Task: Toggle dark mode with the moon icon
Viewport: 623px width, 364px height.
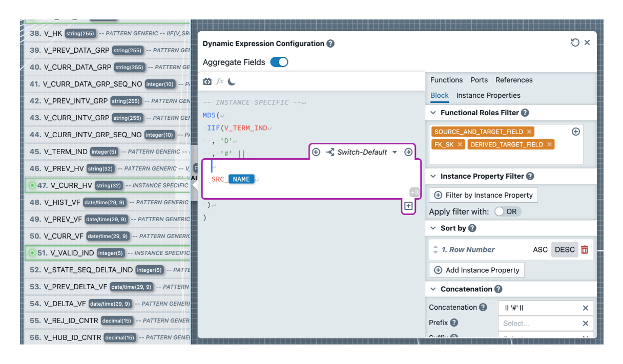Action: 232,81
